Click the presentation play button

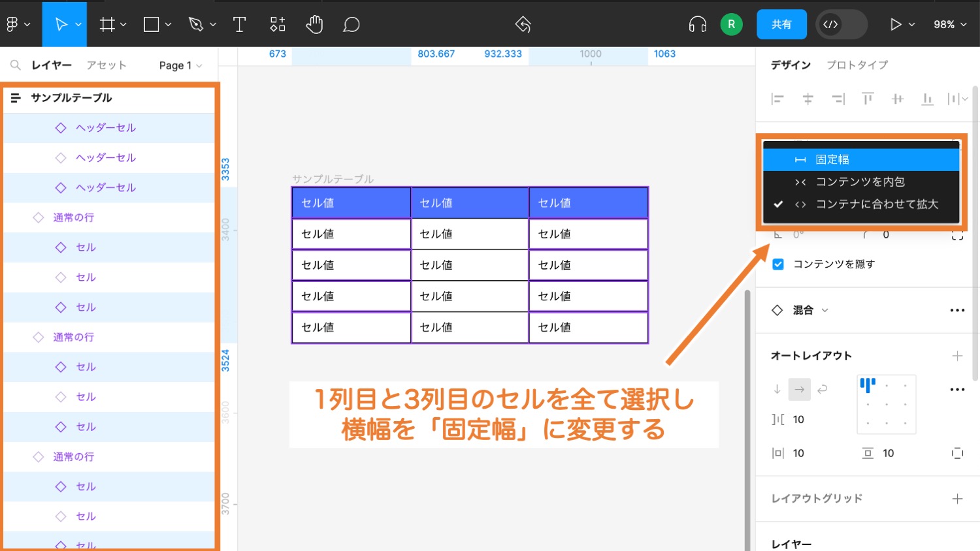tap(896, 24)
